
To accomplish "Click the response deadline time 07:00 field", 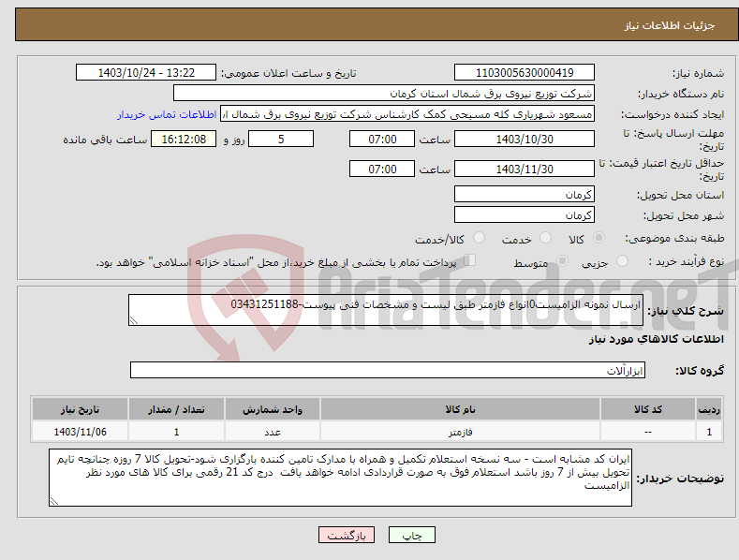I will click(x=382, y=139).
